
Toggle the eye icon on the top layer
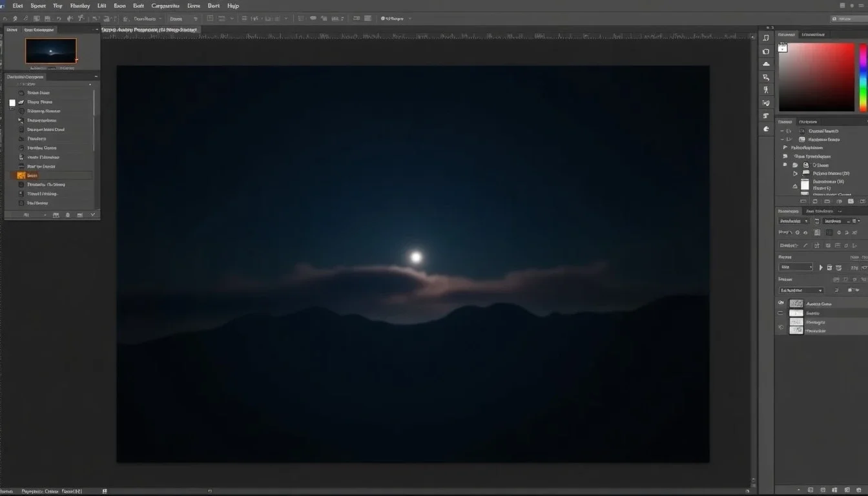pos(781,303)
